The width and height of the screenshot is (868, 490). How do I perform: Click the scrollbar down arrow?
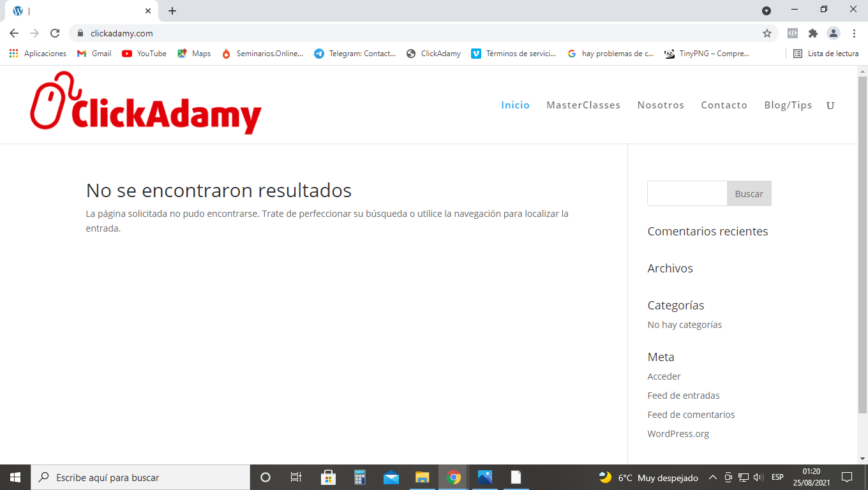(862, 458)
